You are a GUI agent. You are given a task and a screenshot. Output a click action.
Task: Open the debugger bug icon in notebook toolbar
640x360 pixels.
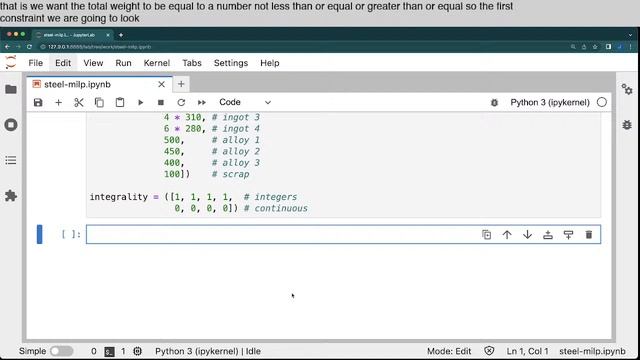pos(494,102)
